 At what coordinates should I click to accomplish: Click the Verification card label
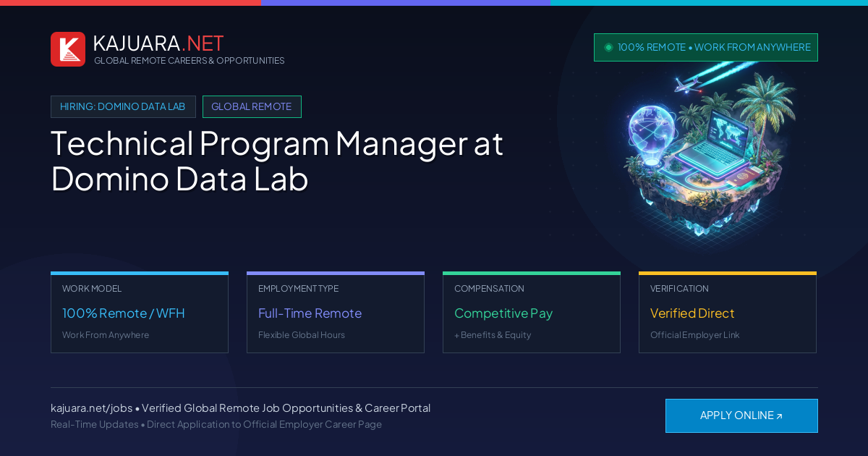tap(679, 289)
